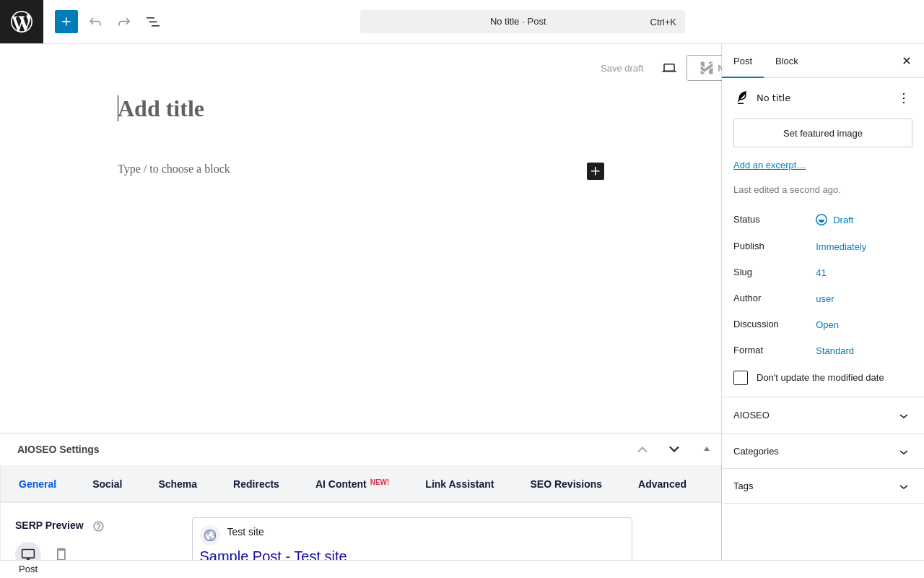Image resolution: width=924 pixels, height=578 pixels.
Task: Open Discussion settings Open
Action: point(827,325)
